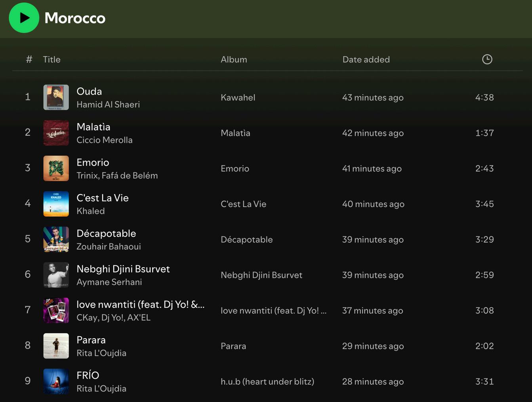Screen dimensions: 532x402
Task: Click the 1:37 duration for Malatìa
Action: (484, 133)
